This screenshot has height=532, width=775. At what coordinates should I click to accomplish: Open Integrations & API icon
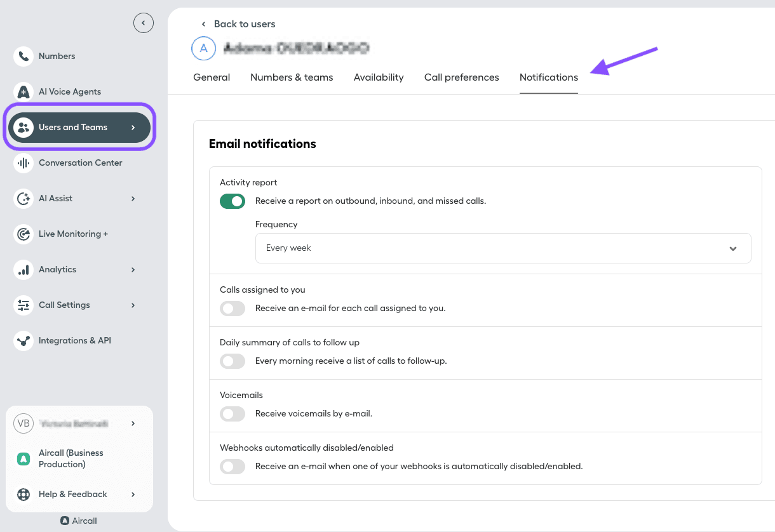point(24,341)
